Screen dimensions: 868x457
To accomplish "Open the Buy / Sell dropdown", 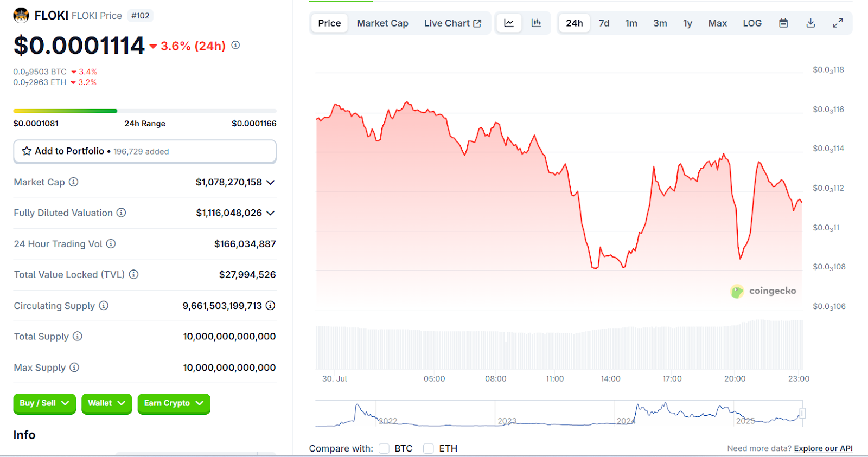I will (44, 403).
